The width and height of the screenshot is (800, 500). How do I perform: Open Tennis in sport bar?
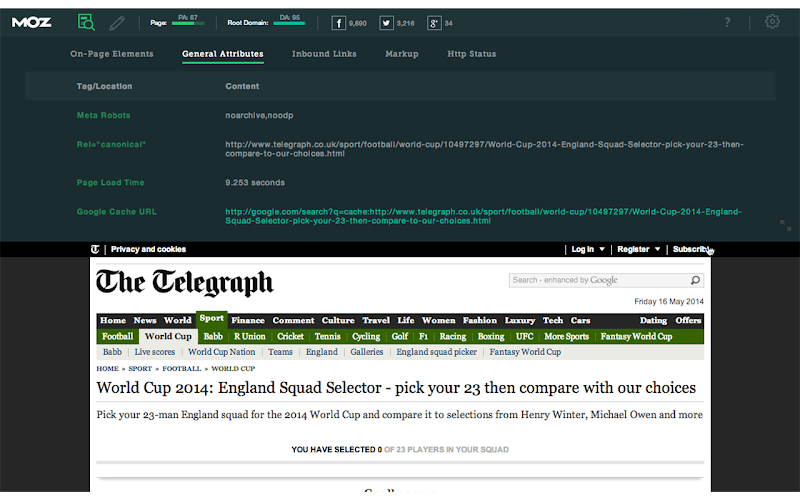[327, 336]
